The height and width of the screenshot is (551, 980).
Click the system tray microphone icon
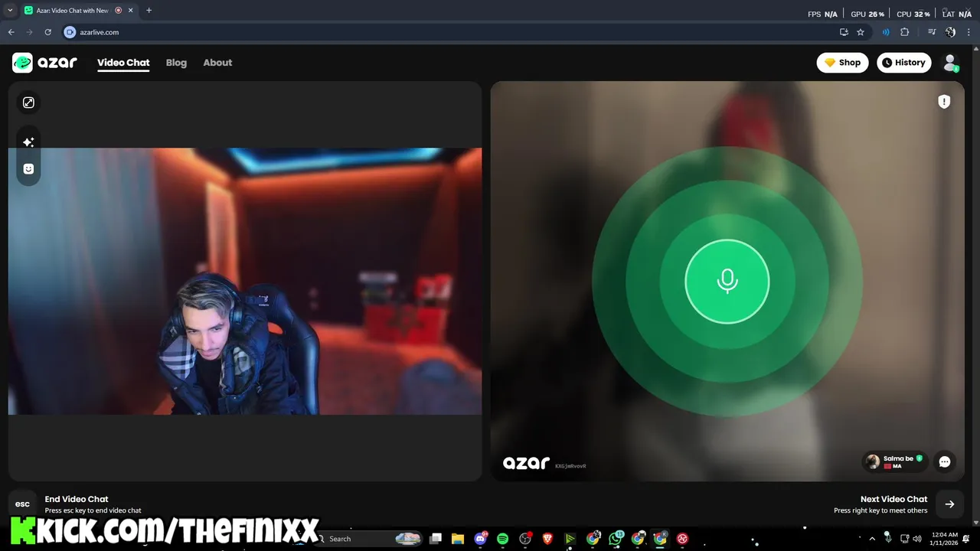click(887, 538)
